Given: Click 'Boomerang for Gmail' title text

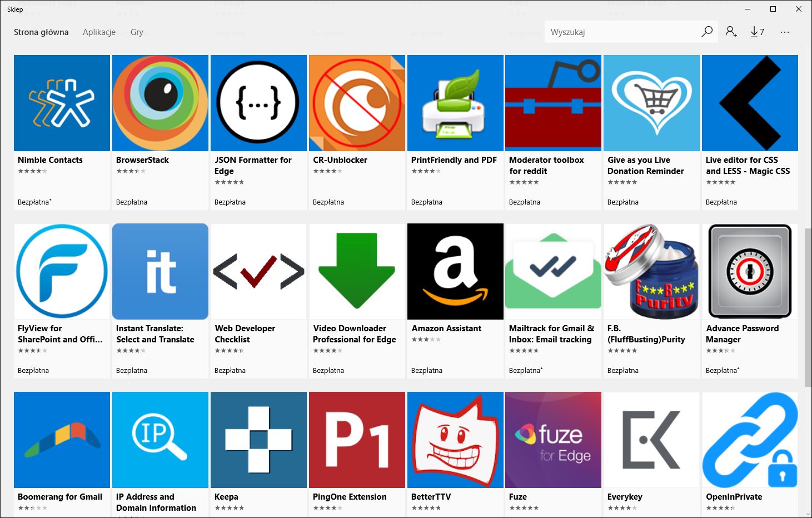Looking at the screenshot, I should 60,496.
